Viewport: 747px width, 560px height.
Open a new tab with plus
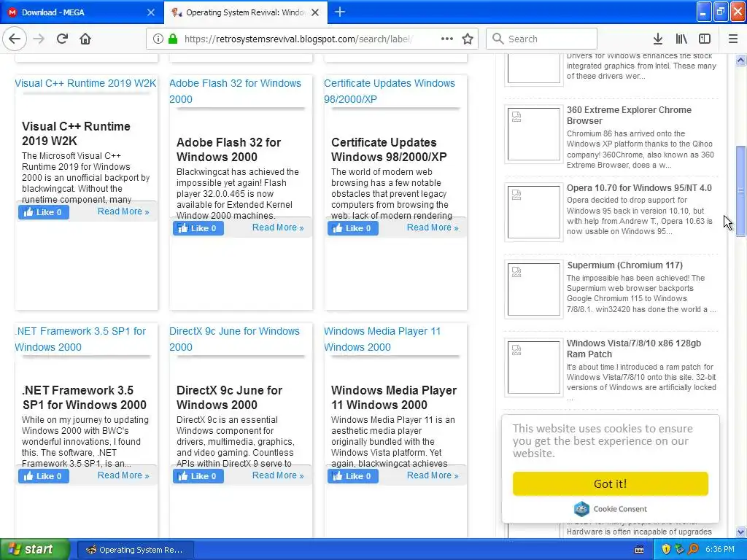point(340,12)
